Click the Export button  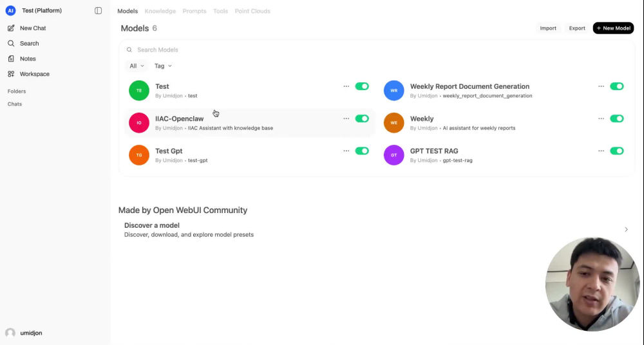pos(577,28)
